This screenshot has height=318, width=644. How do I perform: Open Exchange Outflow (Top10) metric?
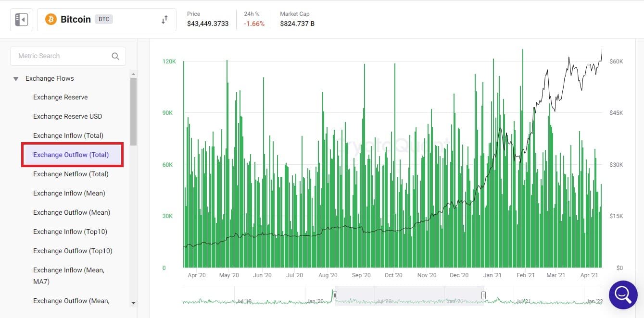pos(73,251)
